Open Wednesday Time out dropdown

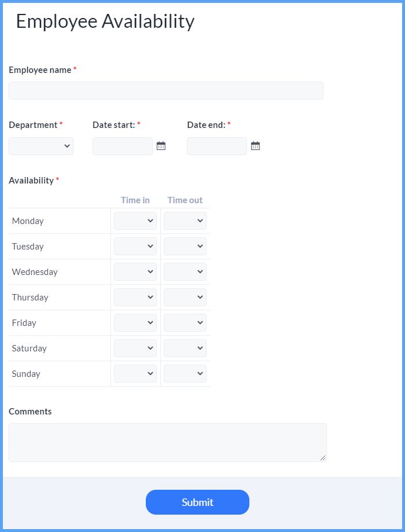click(185, 271)
